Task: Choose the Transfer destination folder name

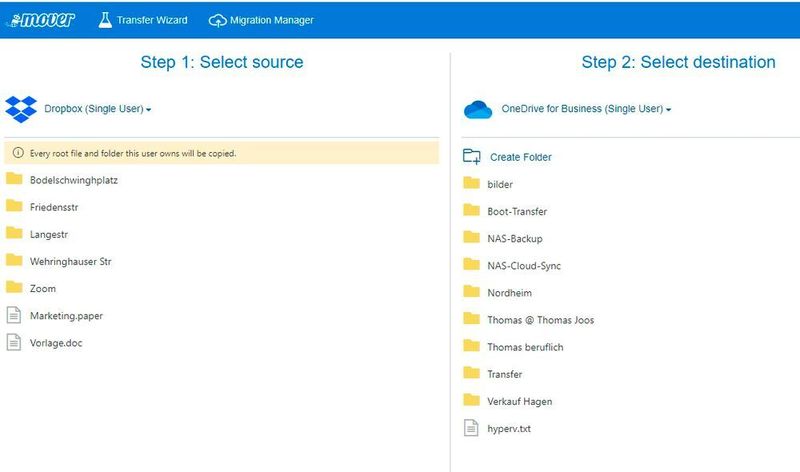Action: coord(505,374)
